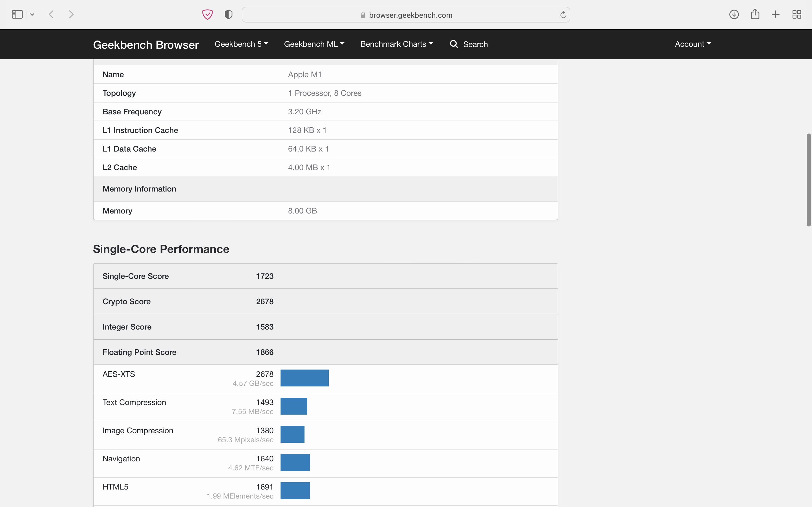Expand the Geekbench 5 menu
This screenshot has width=812, height=507.
click(241, 44)
